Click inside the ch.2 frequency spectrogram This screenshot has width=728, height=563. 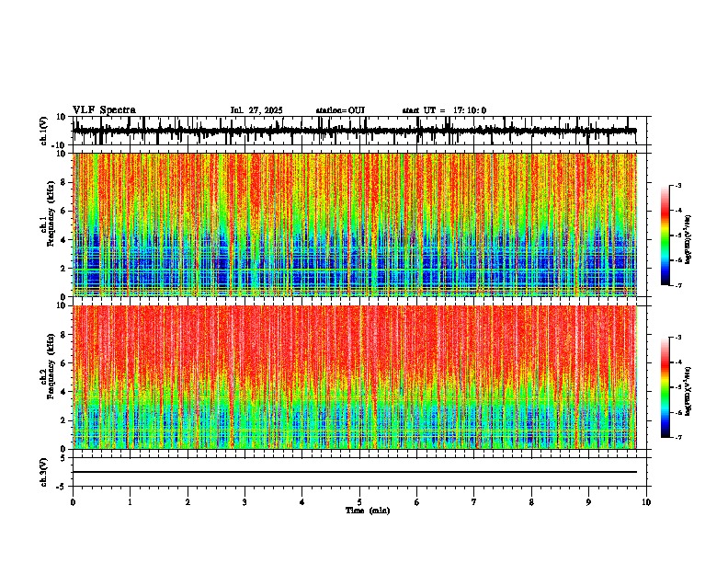coord(354,377)
